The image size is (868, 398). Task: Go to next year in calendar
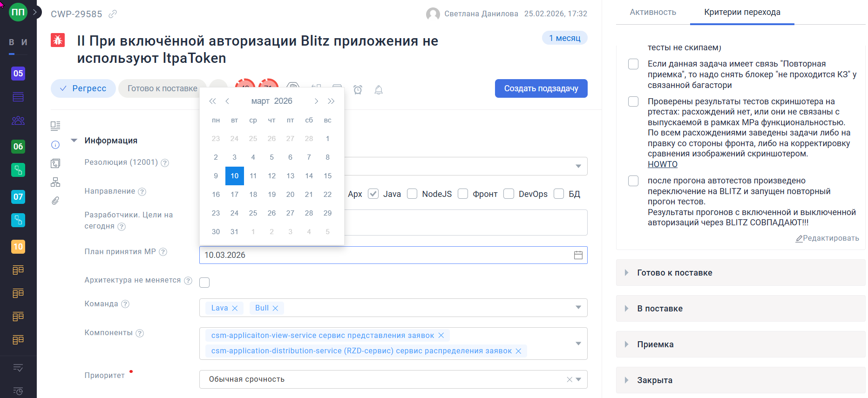pos(331,101)
